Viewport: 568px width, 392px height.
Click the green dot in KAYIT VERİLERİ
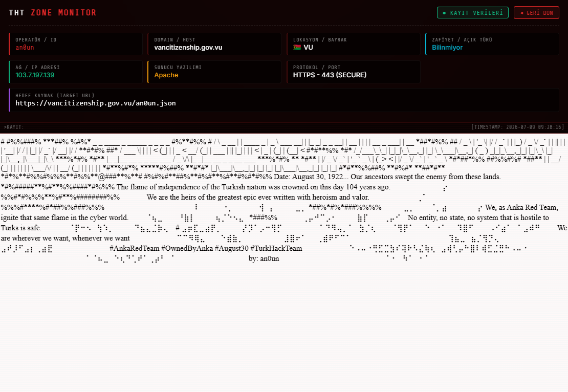pos(445,13)
